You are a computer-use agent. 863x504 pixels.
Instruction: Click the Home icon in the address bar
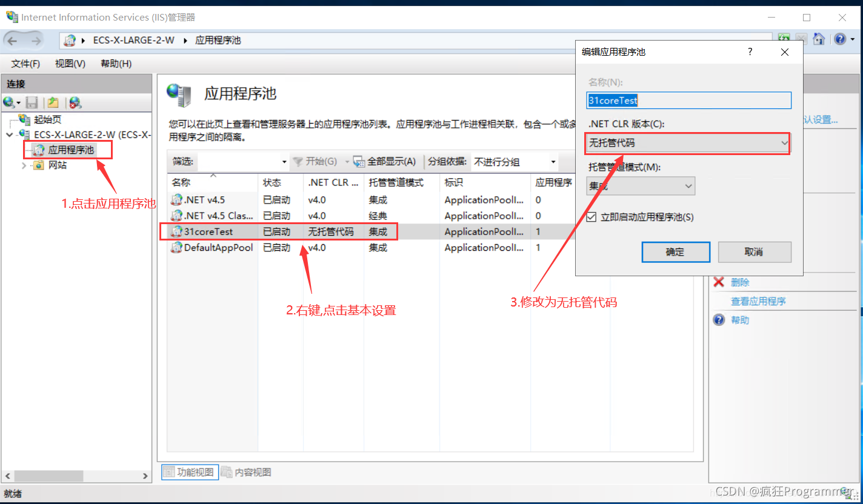pos(819,39)
